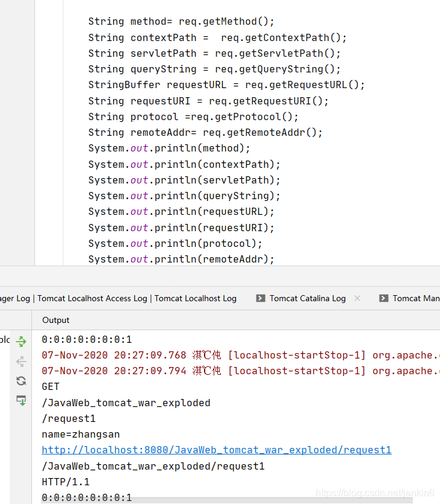
Task: Open the localhost:8080 request1 URL link
Action: 217,450
